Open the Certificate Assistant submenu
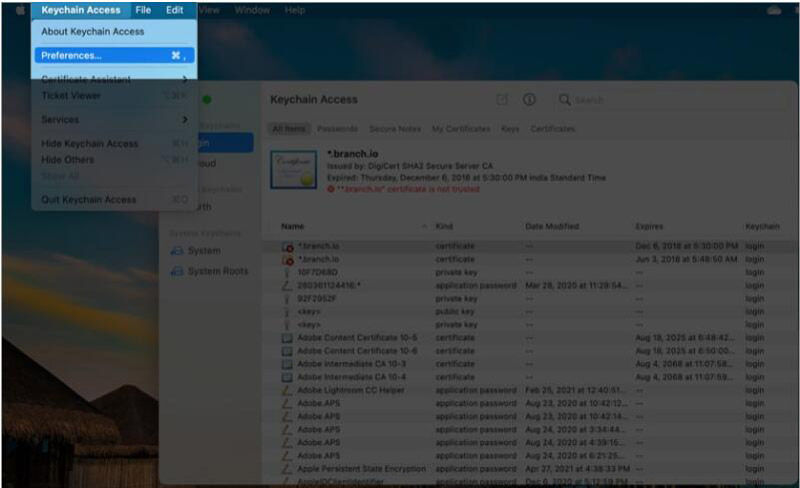Viewport: 800px width, 488px height. coord(114,79)
